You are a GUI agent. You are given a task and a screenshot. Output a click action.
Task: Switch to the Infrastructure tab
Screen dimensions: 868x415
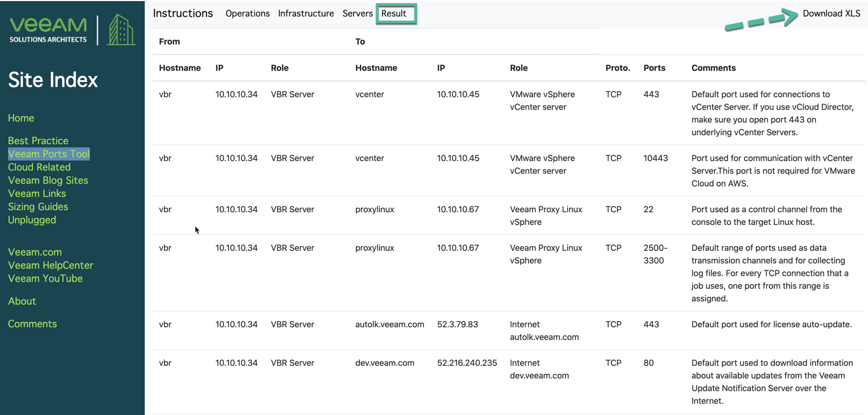coord(306,13)
